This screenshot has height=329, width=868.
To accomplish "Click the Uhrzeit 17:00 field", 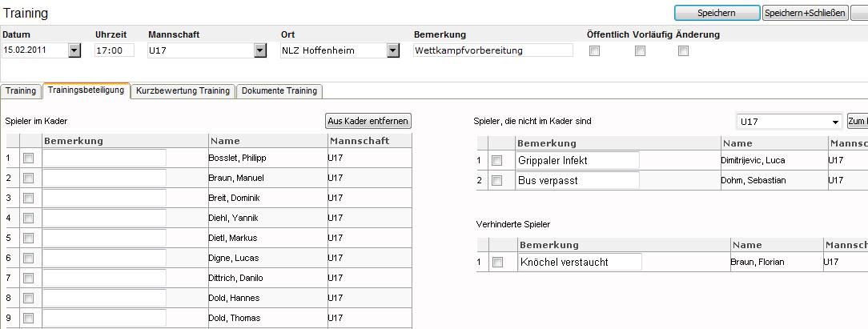I will 114,51.
